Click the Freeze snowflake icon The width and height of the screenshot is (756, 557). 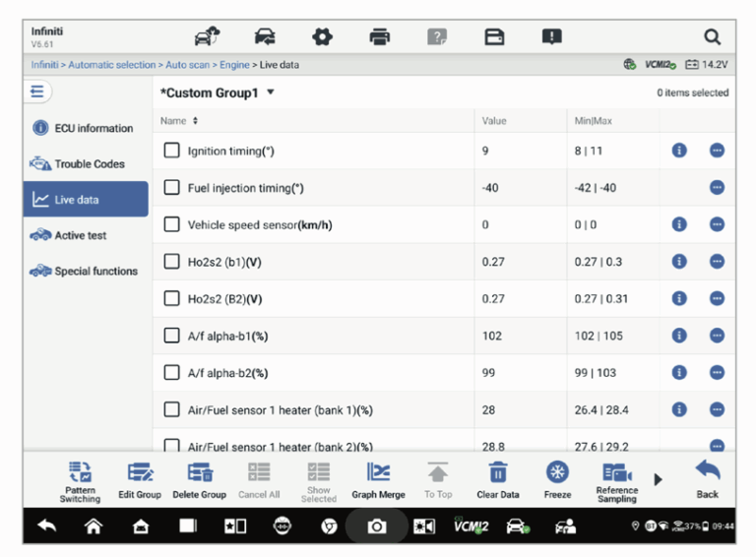tap(557, 473)
